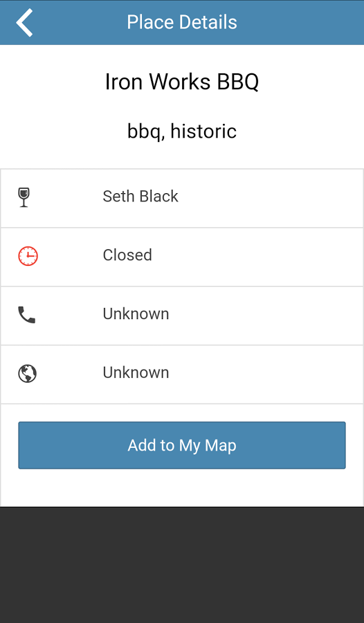Select the Seth Black name text

pyautogui.click(x=140, y=197)
